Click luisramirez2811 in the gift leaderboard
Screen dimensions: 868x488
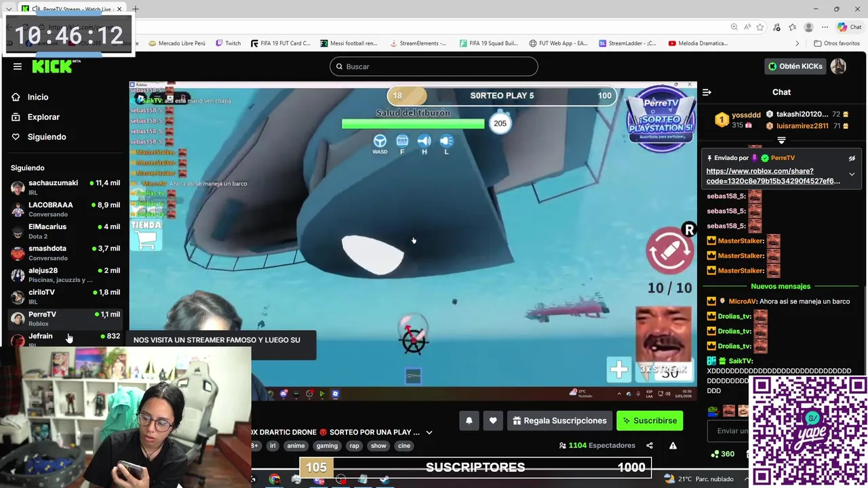pos(802,126)
